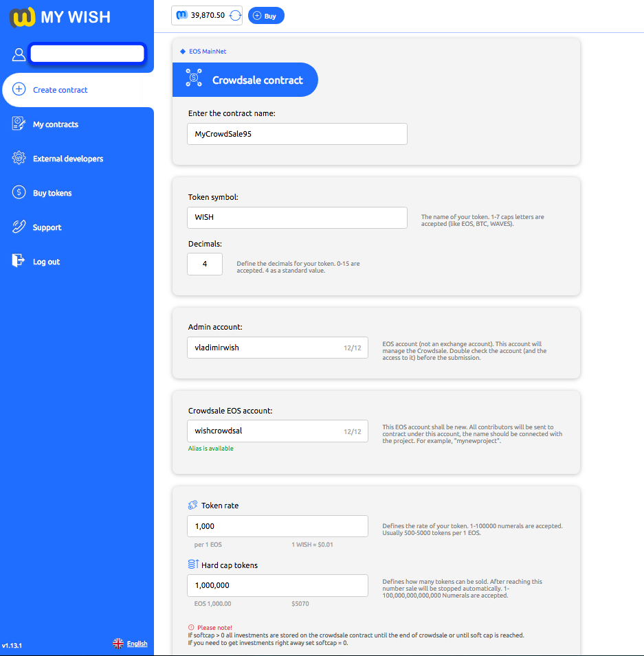Screen dimensions: 644x656
Task: Click the MY WISH logo icon
Action: [x=23, y=17]
